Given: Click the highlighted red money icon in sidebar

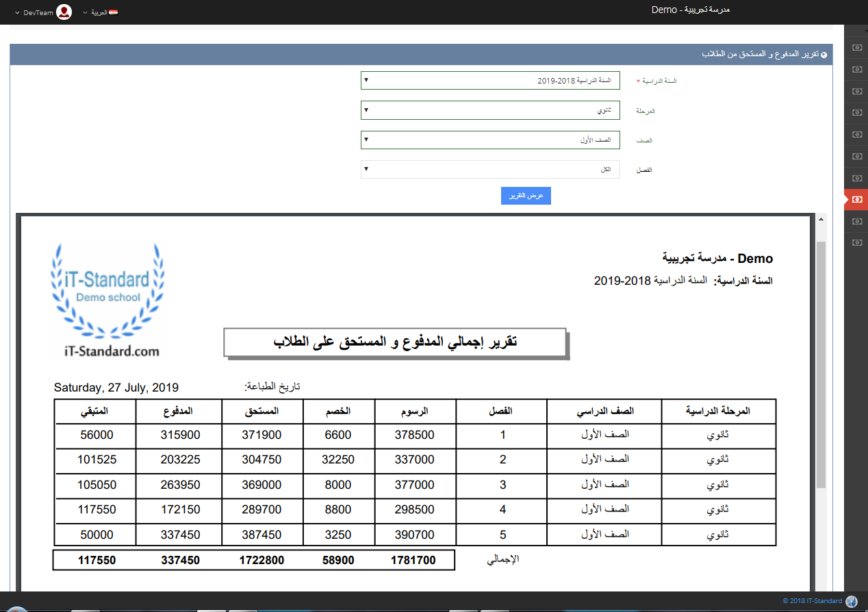Looking at the screenshot, I should coord(856,199).
